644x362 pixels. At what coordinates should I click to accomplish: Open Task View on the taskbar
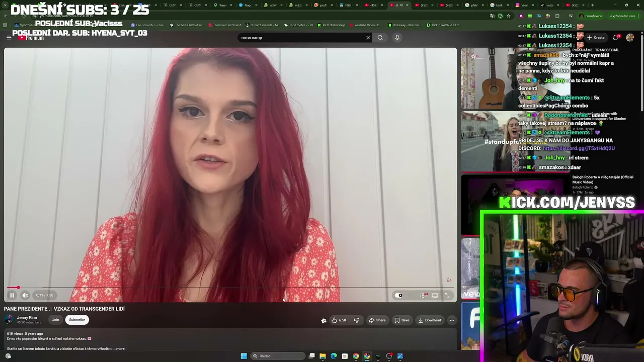(312, 356)
